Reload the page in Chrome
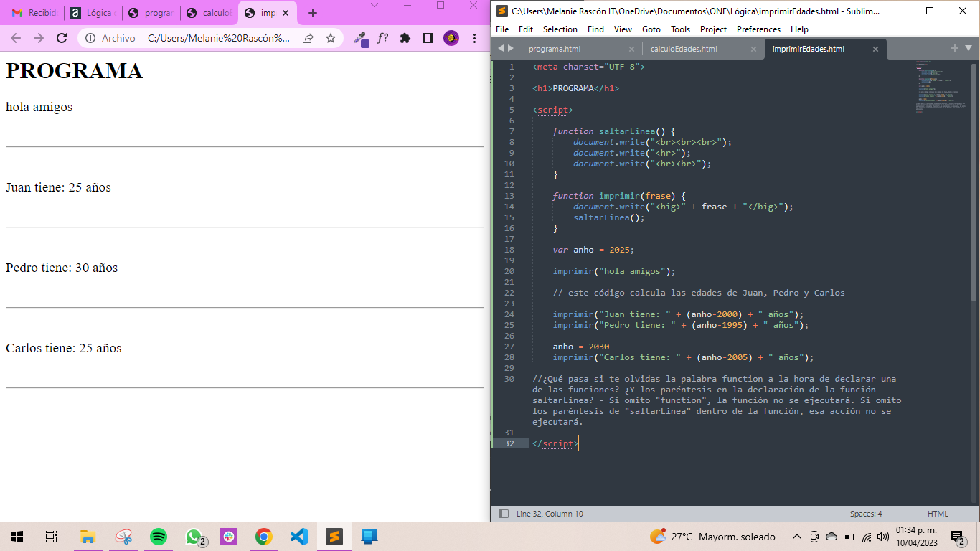The width and height of the screenshot is (980, 551). coord(62,38)
